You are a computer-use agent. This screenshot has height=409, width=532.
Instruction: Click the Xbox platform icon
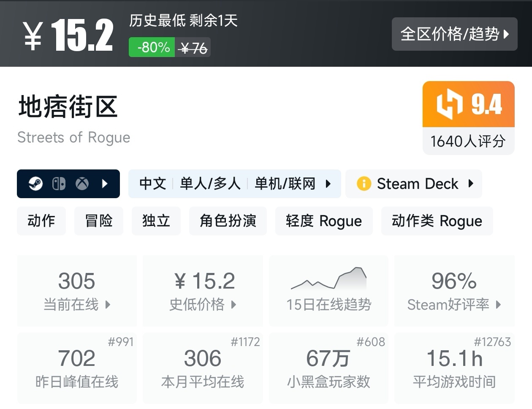click(82, 184)
